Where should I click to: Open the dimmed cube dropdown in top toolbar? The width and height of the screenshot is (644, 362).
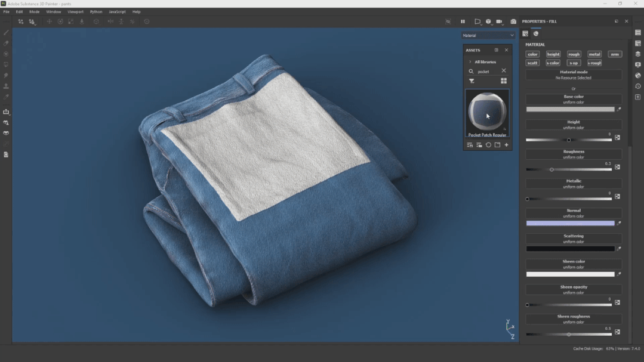coord(96,21)
